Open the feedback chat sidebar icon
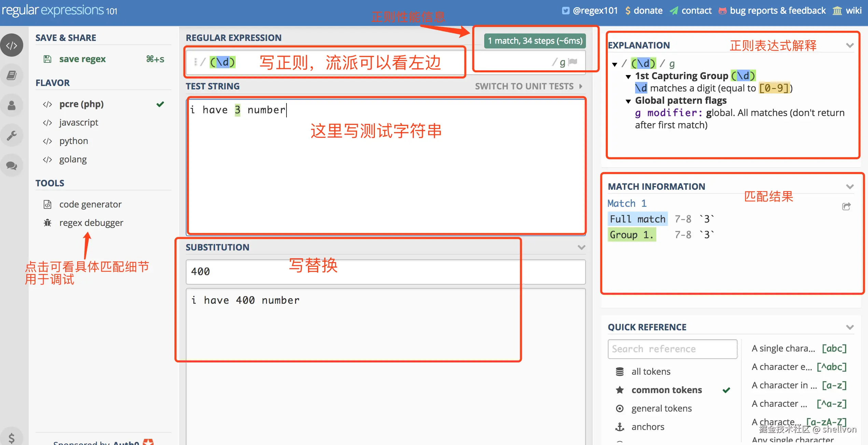The height and width of the screenshot is (445, 868). (x=12, y=165)
